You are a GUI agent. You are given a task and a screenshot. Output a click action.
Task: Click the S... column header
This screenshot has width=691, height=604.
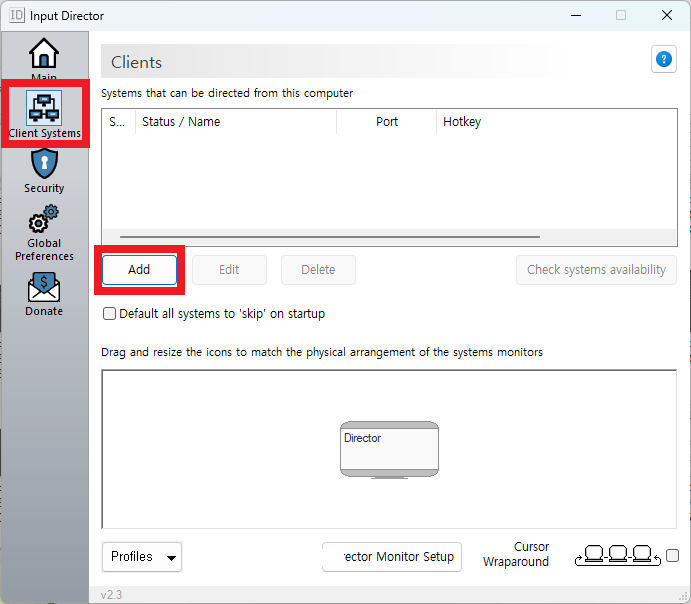pyautogui.click(x=118, y=122)
